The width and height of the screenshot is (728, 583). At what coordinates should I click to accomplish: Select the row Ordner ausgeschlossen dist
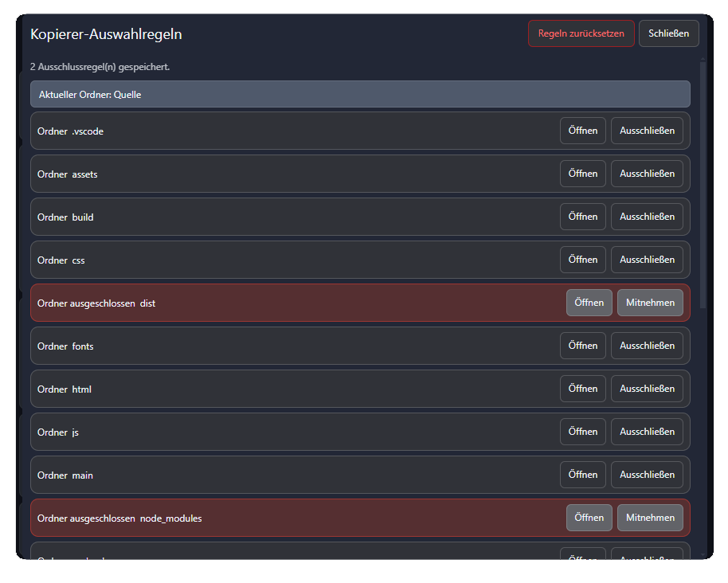pos(360,303)
